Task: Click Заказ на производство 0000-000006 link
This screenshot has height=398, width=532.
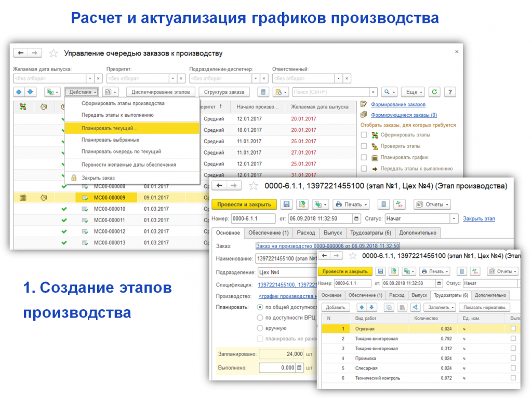Action: pyautogui.click(x=327, y=246)
